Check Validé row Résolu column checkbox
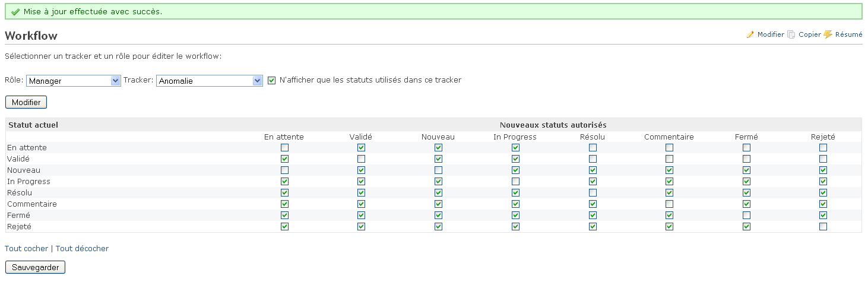The width and height of the screenshot is (868, 285). click(593, 159)
